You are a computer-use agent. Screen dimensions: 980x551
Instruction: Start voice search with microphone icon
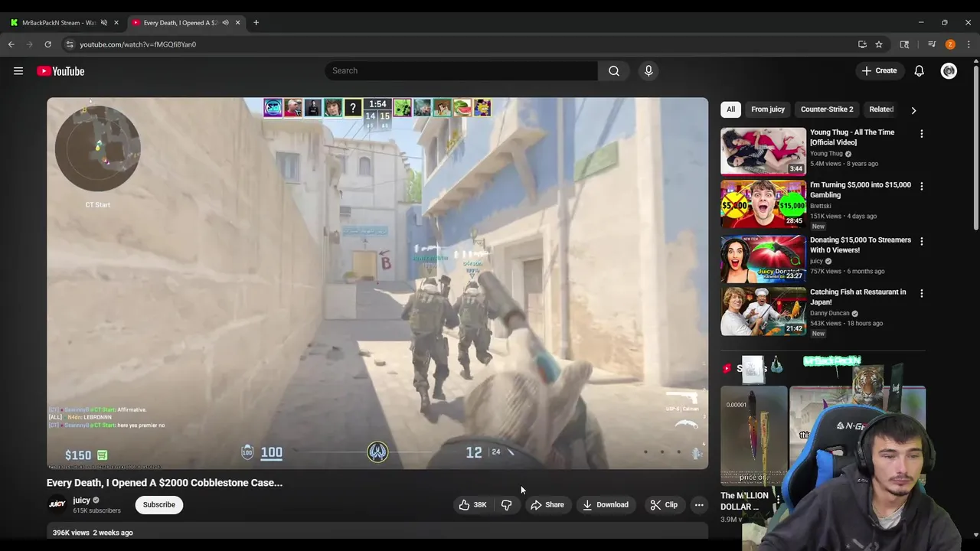pyautogui.click(x=648, y=70)
